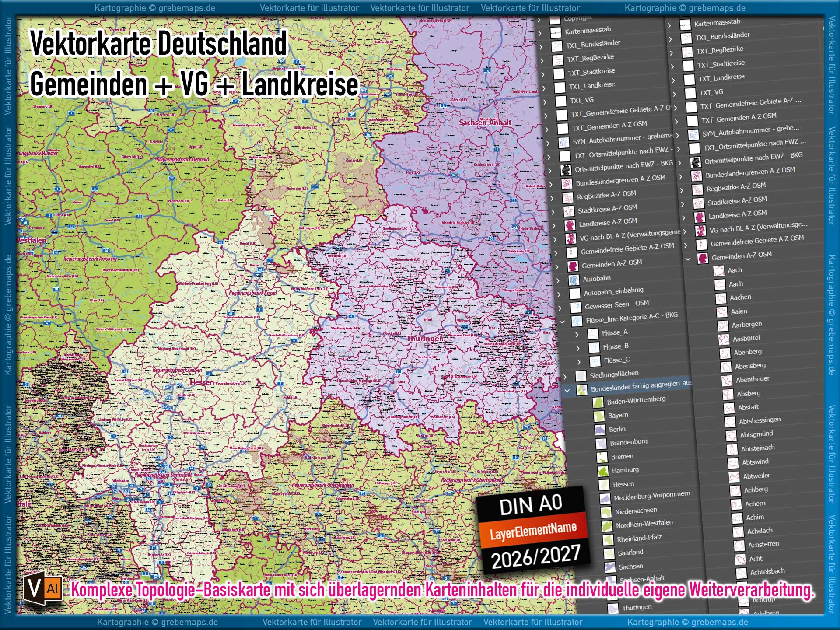Click Landkreise A-Z OSM thumbnail in left panel
Viewport: 840px width, 630px height.
point(570,225)
